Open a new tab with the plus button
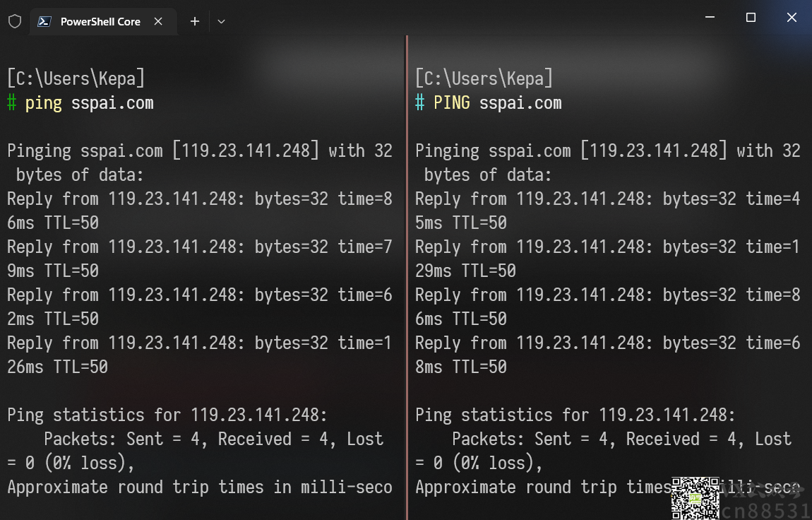The width and height of the screenshot is (812, 520). pyautogui.click(x=195, y=21)
